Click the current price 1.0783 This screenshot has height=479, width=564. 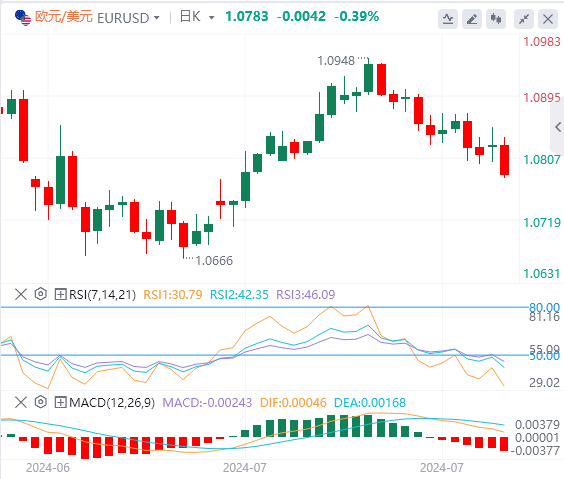pos(247,17)
